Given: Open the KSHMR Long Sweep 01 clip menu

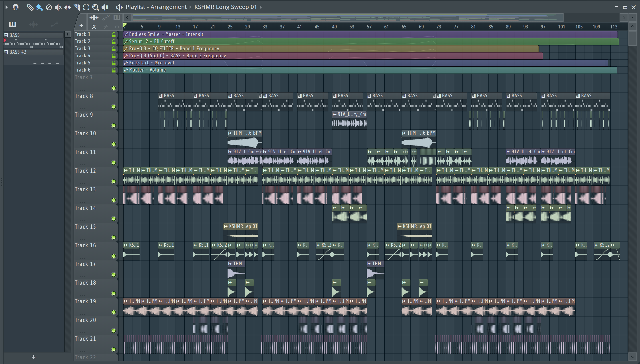Looking at the screenshot, I should click(x=226, y=7).
